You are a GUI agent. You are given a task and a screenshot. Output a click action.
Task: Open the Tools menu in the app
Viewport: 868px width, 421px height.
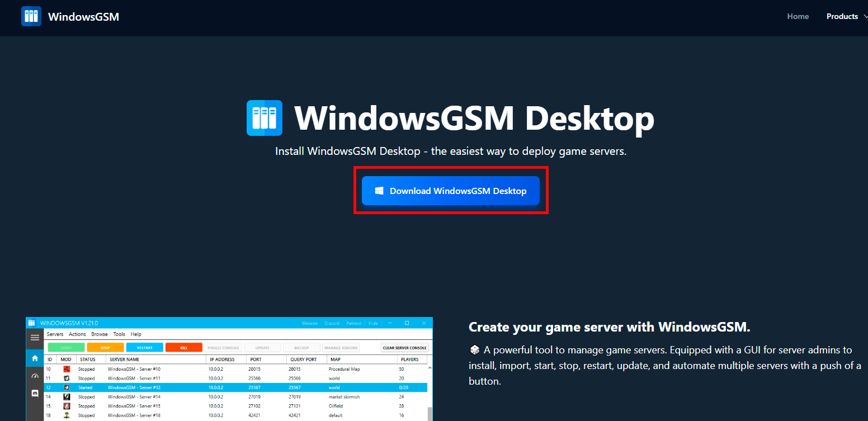coord(119,334)
